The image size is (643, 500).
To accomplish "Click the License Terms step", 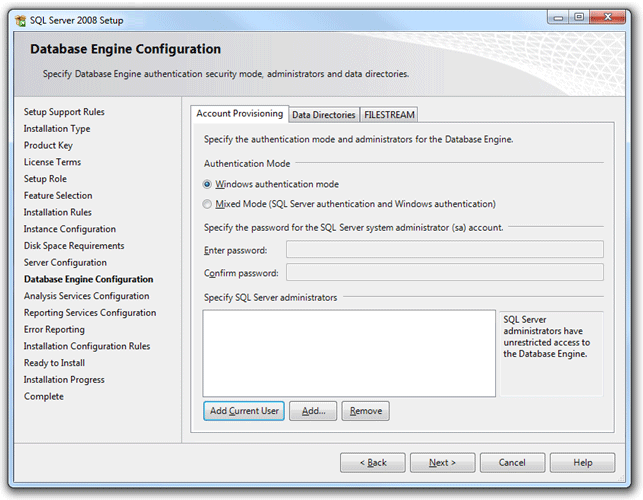I will coord(52,162).
